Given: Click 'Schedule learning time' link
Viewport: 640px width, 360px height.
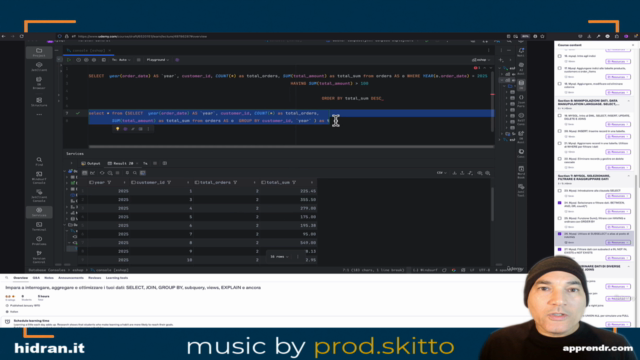Looking at the screenshot, I should 31,321.
